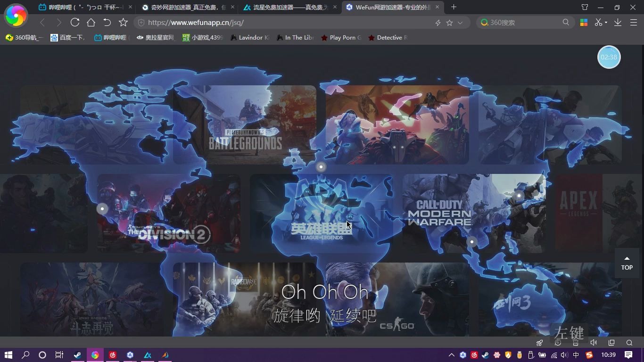Viewport: 644px width, 362px height.
Task: Open Task View on the taskbar
Action: tap(59, 355)
